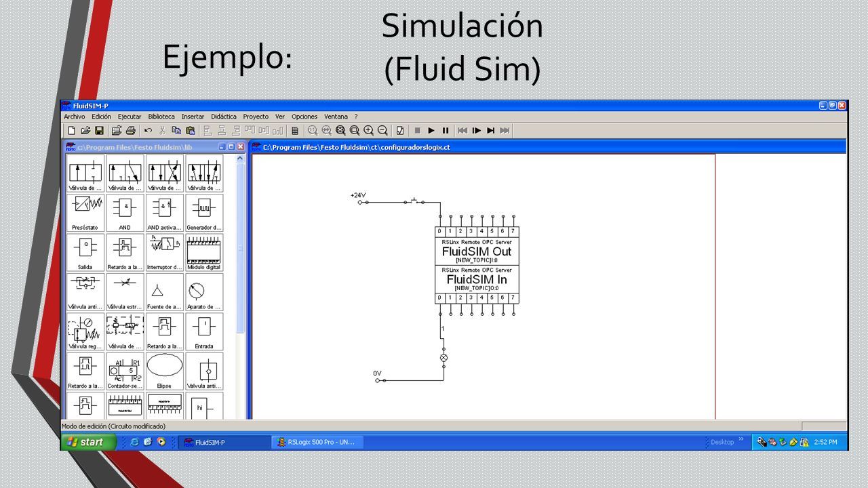
Task: Pause the simulation
Action: coord(446,130)
